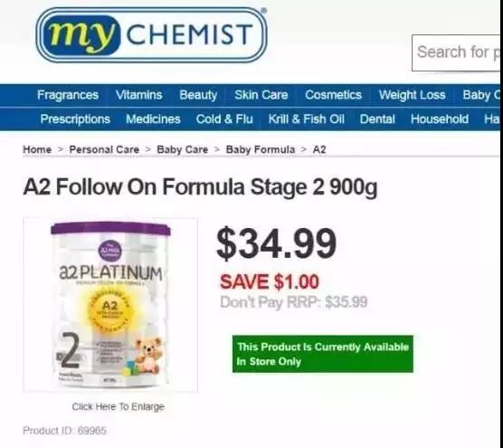
Task: Click in the product search field
Action: coord(456,52)
